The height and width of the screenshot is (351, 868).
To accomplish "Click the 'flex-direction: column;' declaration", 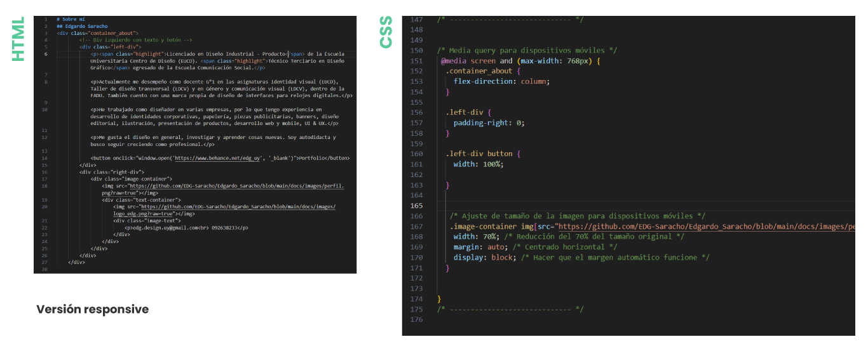I will pos(501,81).
